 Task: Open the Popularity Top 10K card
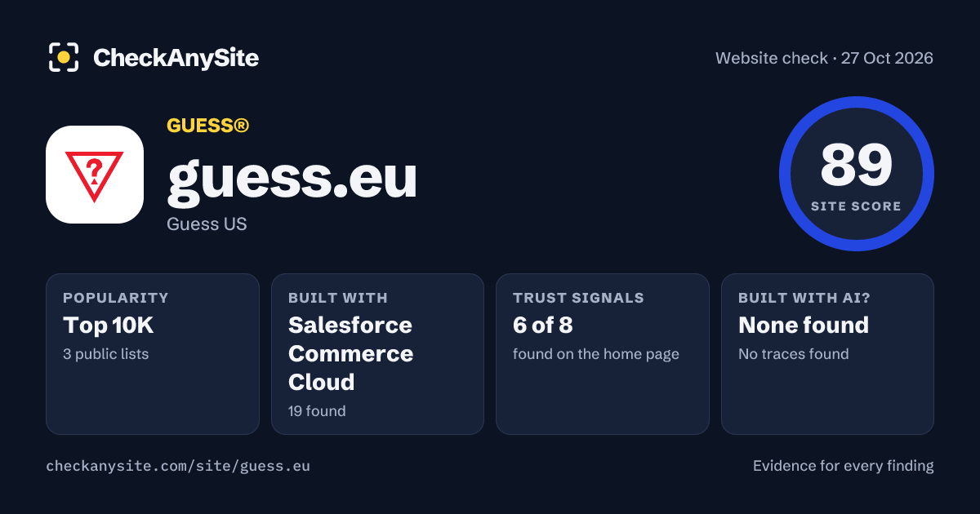point(153,354)
